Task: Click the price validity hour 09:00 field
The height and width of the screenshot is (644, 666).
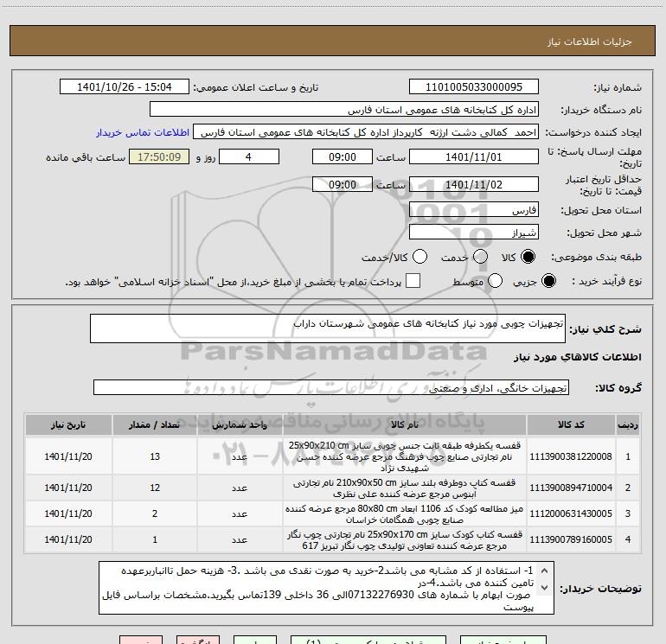Action: (343, 184)
